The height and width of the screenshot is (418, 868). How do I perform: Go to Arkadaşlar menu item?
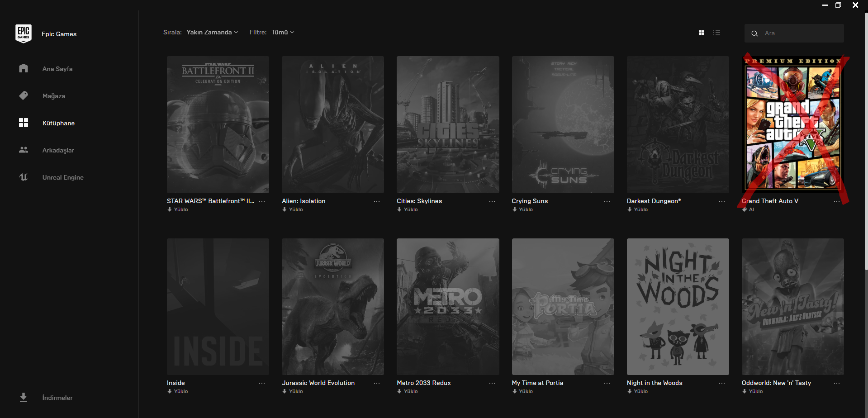(x=58, y=150)
